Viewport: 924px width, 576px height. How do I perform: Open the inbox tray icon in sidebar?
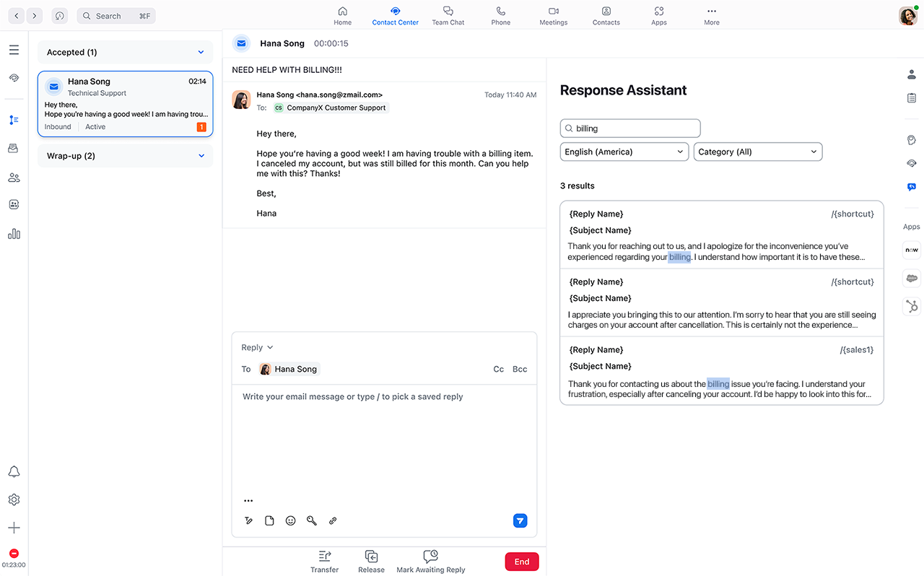pyautogui.click(x=14, y=148)
